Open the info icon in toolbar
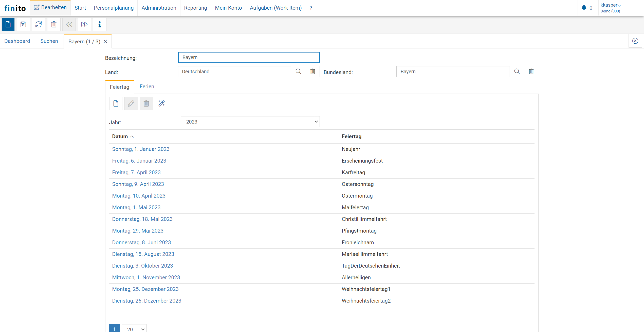The width and height of the screenshot is (644, 332). (100, 24)
